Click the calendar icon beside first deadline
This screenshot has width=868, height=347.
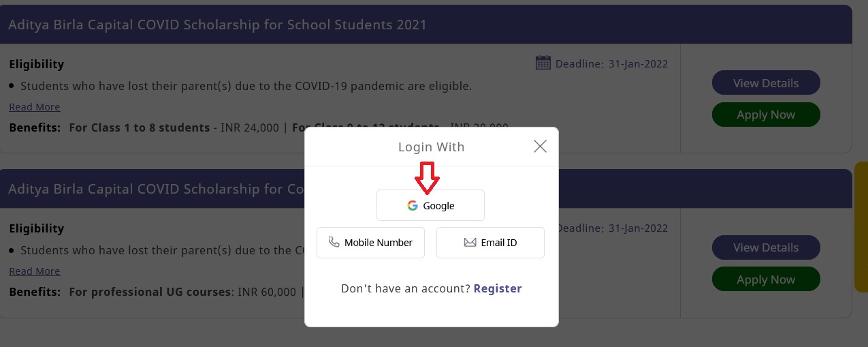[x=543, y=63]
